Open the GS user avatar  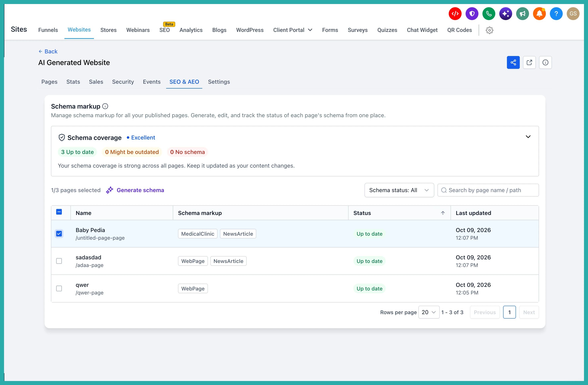(573, 14)
